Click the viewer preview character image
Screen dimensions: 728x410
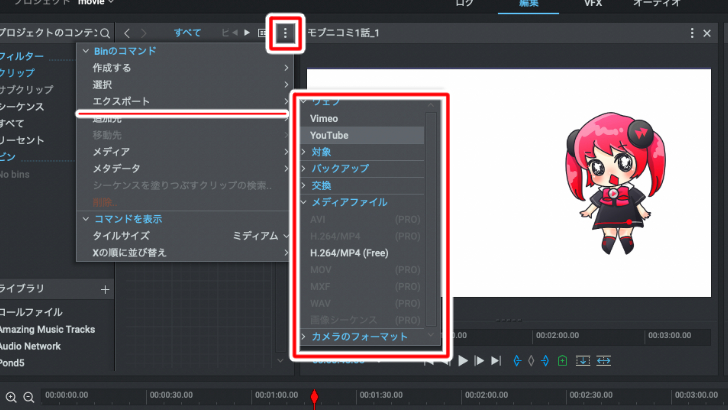[615, 182]
